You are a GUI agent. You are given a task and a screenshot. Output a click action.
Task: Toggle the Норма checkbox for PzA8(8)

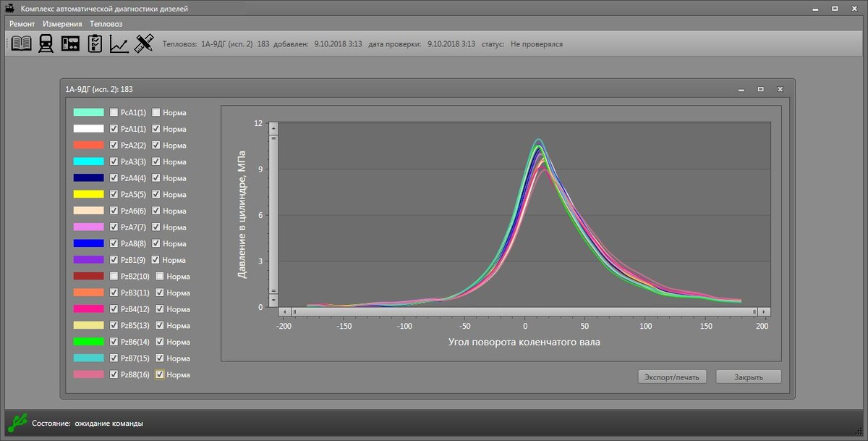click(156, 243)
